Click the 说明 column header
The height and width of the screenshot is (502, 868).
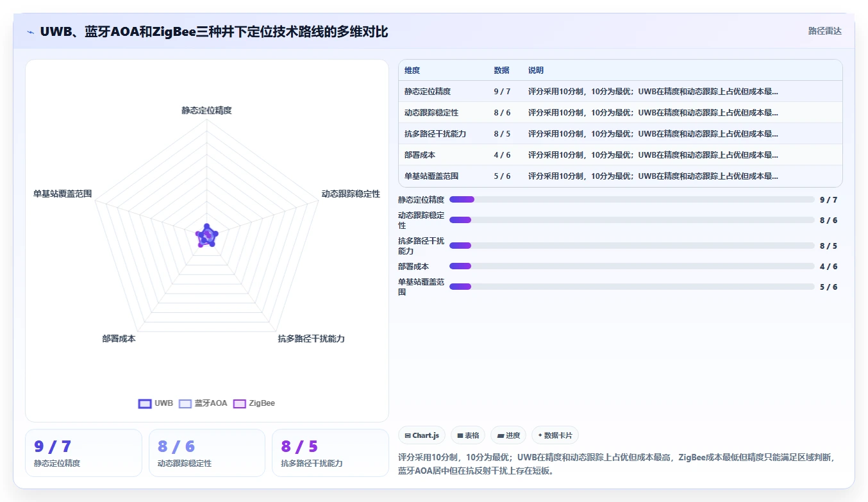(x=536, y=71)
